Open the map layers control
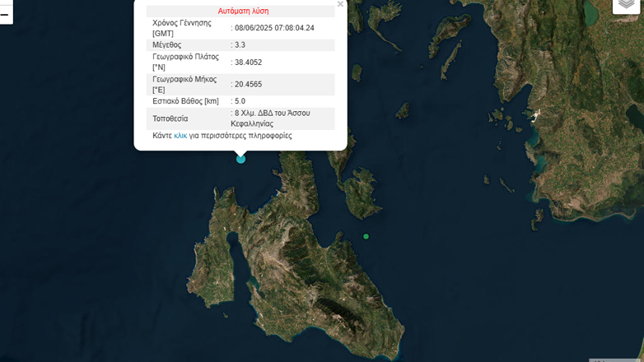This screenshot has height=362, width=644. click(x=626, y=4)
